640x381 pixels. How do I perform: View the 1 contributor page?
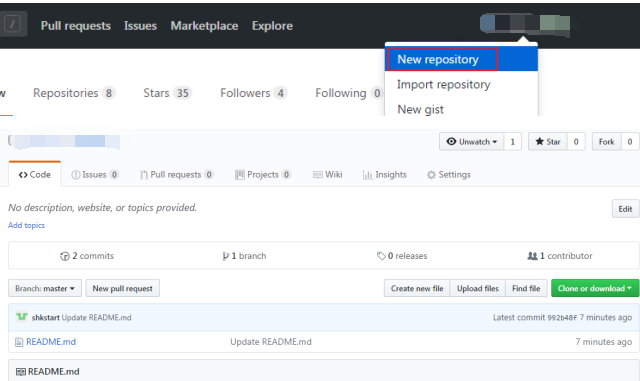(560, 256)
